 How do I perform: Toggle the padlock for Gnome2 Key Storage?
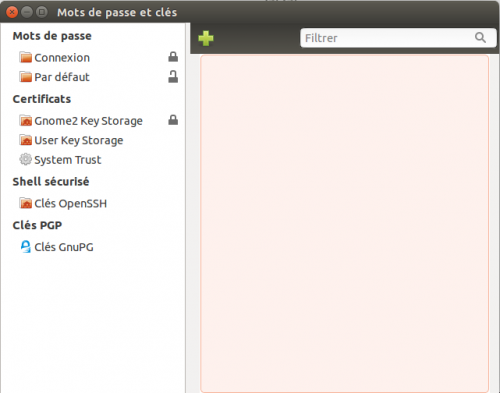(x=173, y=120)
